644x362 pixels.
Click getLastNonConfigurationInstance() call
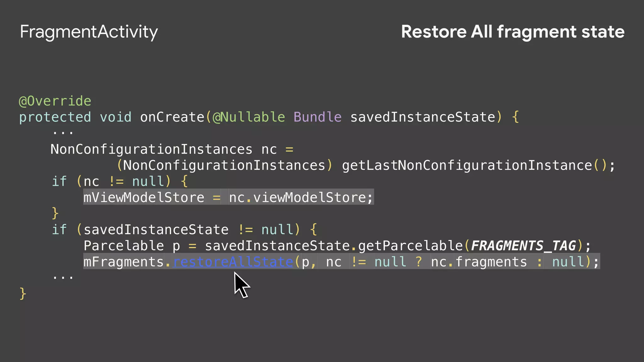(475, 165)
